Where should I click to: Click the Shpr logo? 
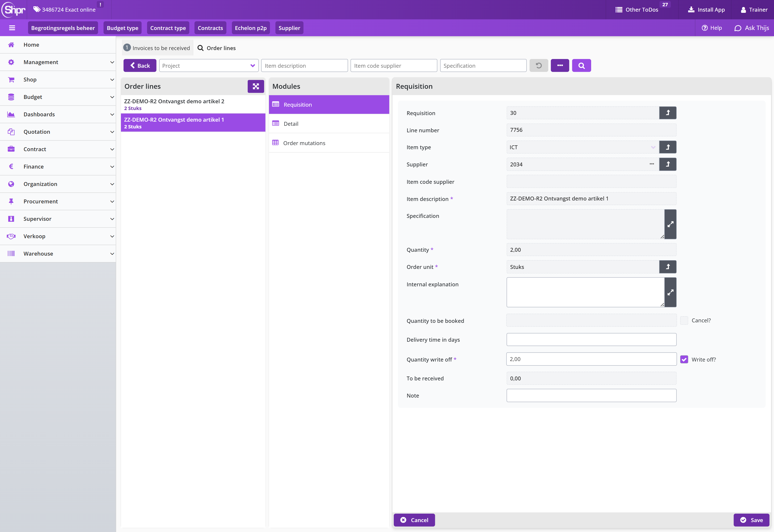[x=14, y=10]
